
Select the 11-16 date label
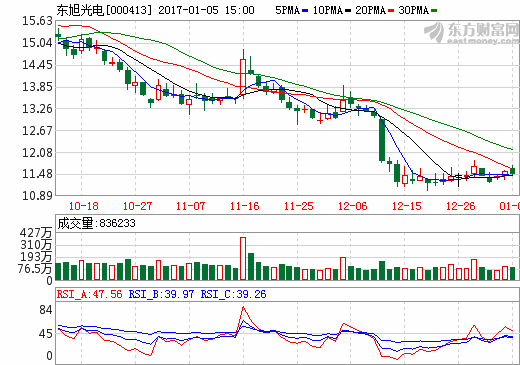[x=244, y=206]
